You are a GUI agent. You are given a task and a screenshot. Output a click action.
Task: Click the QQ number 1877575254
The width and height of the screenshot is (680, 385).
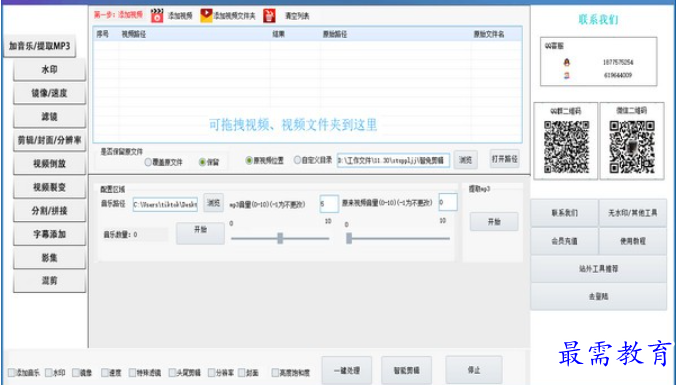point(618,62)
